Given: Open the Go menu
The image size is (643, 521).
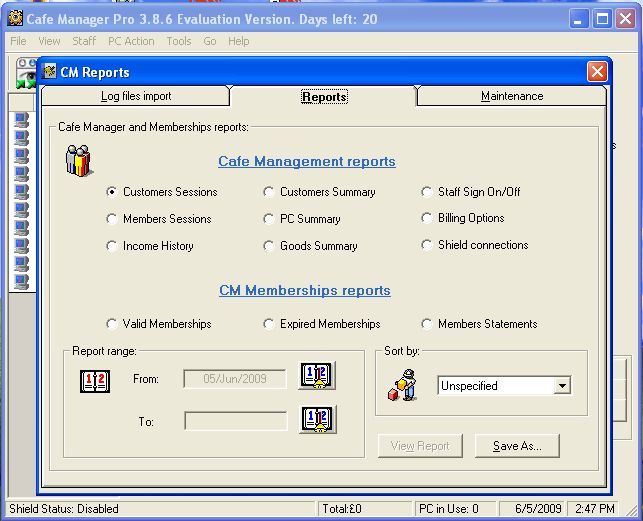Looking at the screenshot, I should (210, 41).
